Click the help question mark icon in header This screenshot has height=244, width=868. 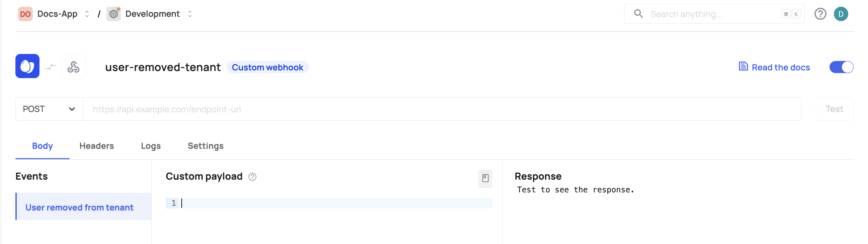(820, 14)
